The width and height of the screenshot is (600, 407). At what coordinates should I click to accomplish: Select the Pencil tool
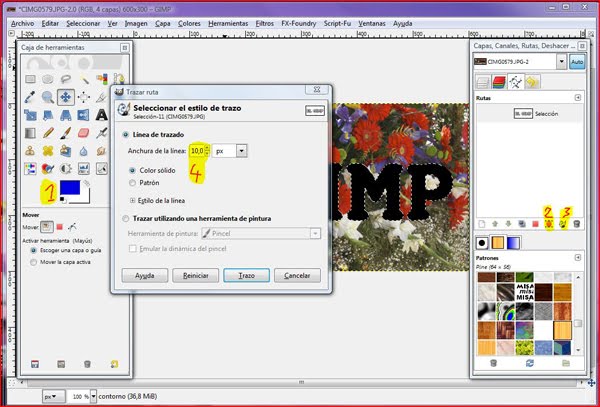click(48, 133)
